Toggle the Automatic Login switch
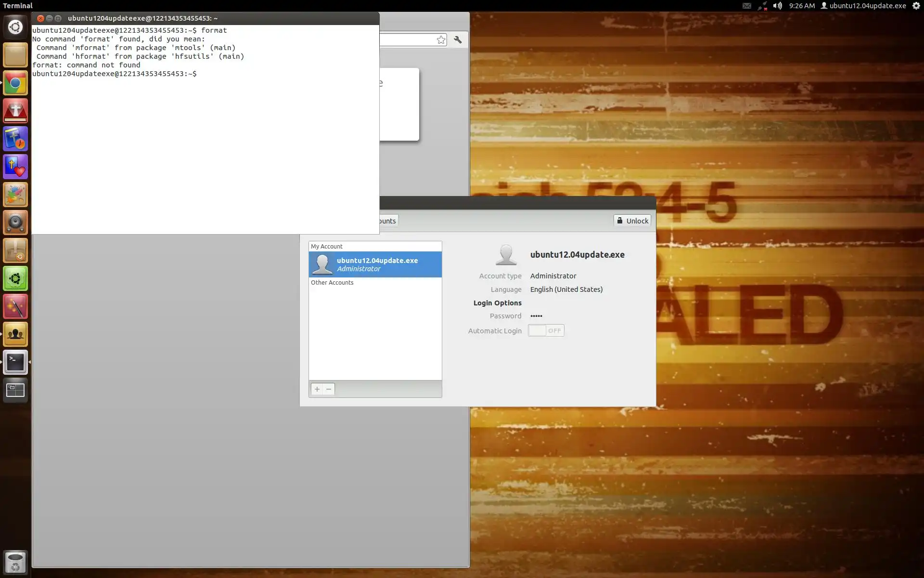Image resolution: width=924 pixels, height=578 pixels. 546,330
